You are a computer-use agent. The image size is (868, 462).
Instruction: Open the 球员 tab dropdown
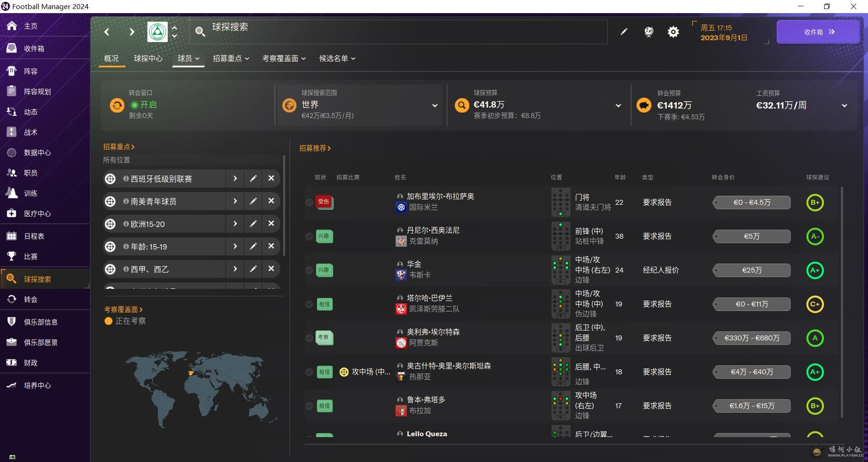189,58
